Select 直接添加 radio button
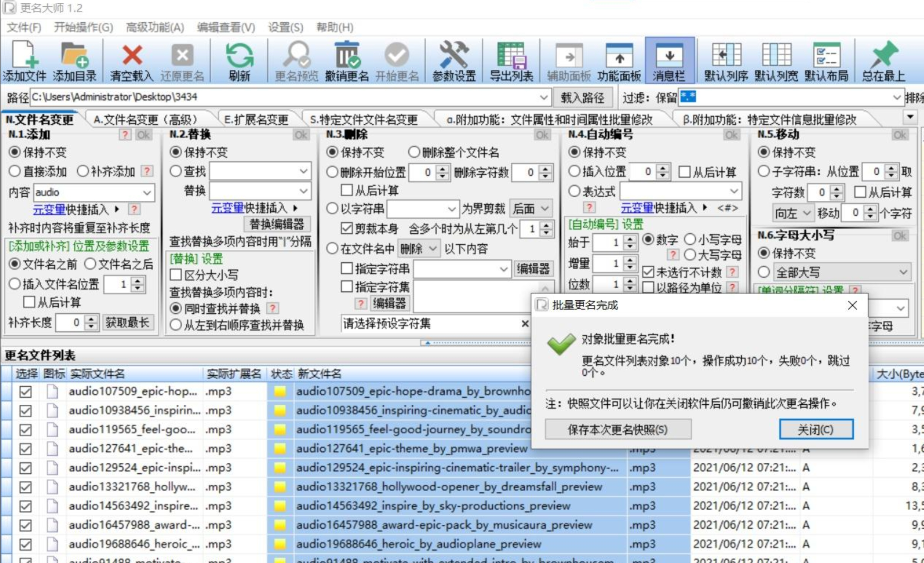This screenshot has height=563, width=924. [x=14, y=171]
